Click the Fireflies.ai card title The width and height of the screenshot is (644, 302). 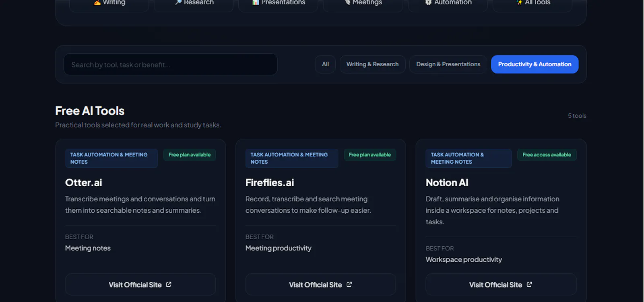[x=270, y=183]
